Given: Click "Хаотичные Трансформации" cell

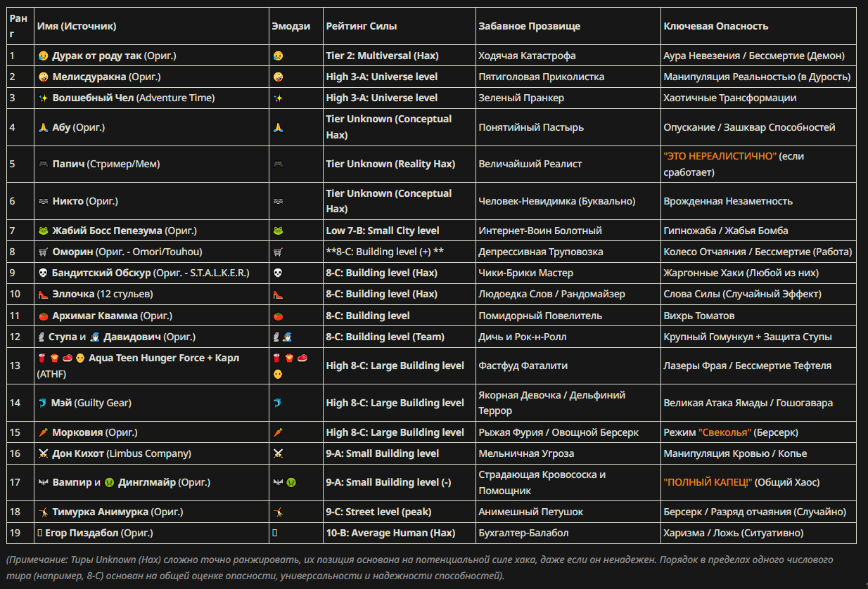Looking at the screenshot, I should pos(758,98).
